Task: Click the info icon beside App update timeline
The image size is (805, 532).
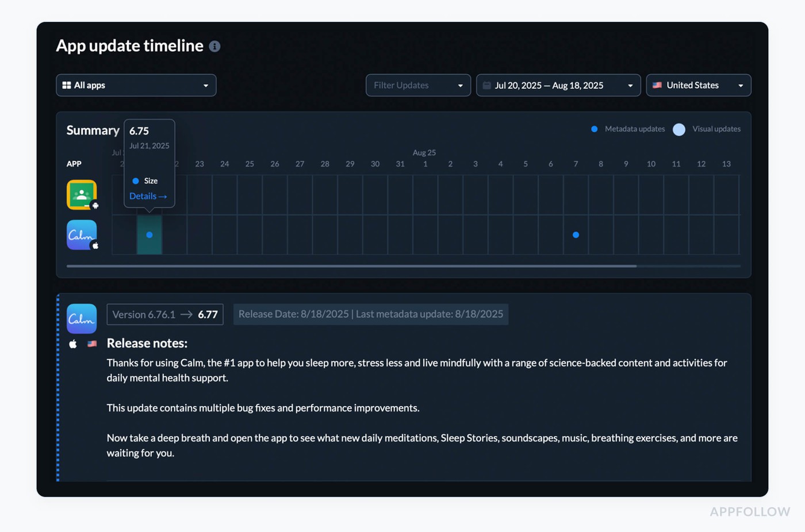Action: (x=214, y=47)
